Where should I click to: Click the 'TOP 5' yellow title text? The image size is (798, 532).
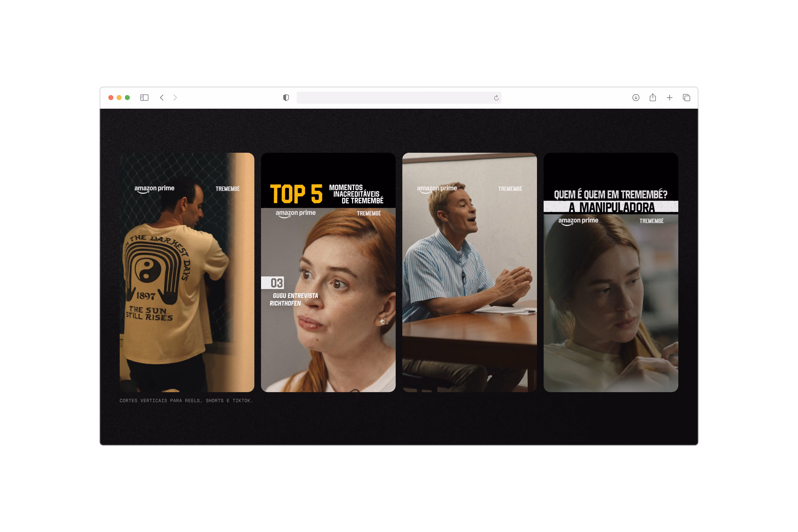296,194
